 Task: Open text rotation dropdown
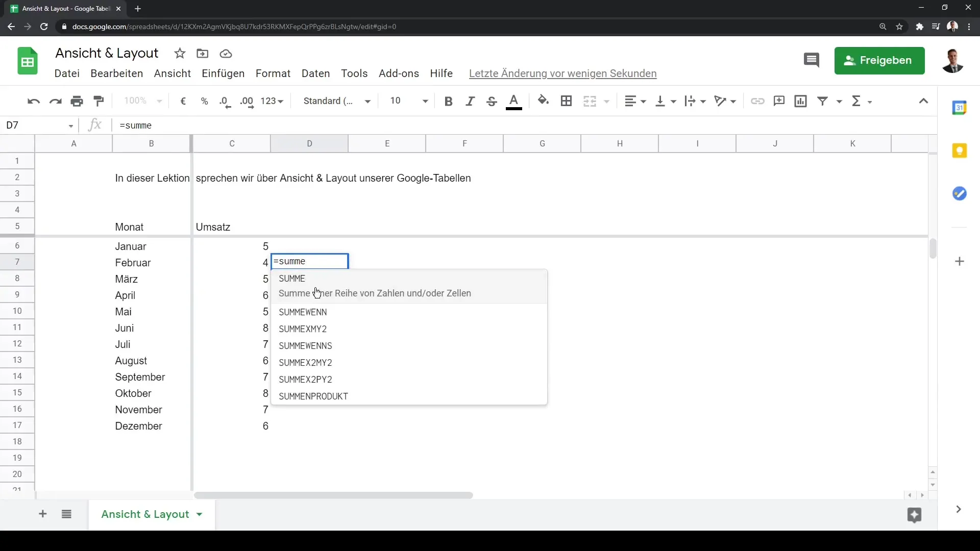(725, 101)
